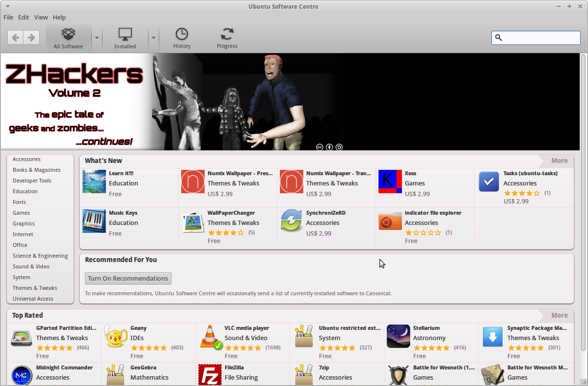Open the SynchroniZeRD sync icon
Screen dimensions: 588x386
coord(292,221)
